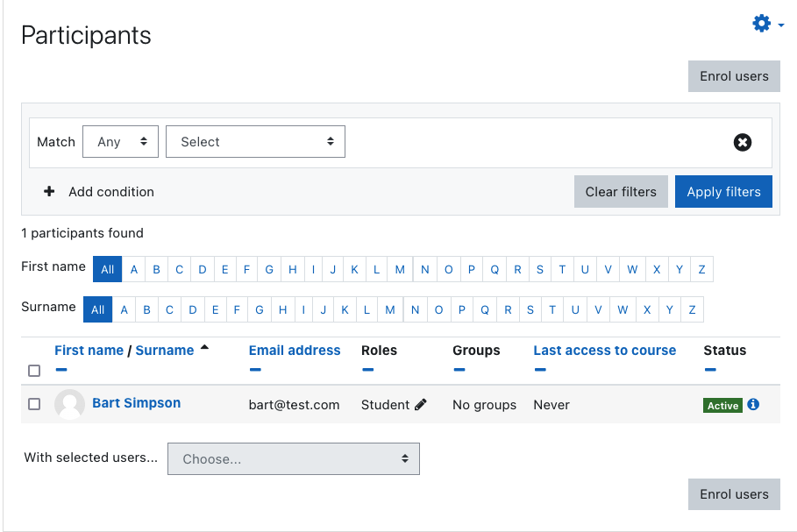Open enrolment info icon next to Active
This screenshot has height=532, width=797.
point(753,404)
